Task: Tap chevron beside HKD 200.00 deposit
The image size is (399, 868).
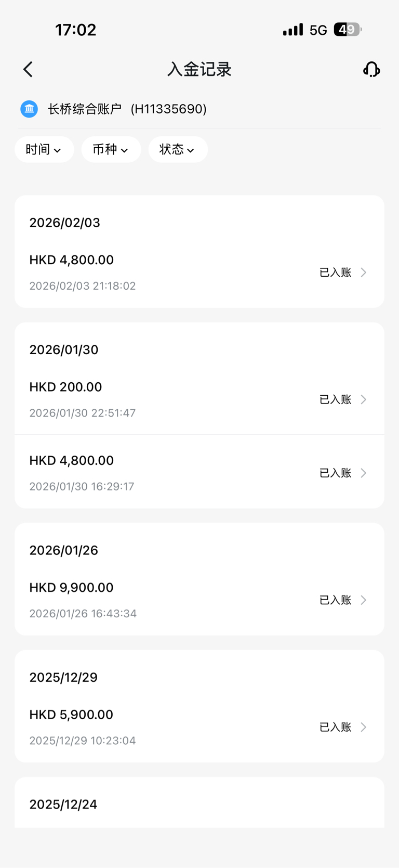Action: coord(364,399)
